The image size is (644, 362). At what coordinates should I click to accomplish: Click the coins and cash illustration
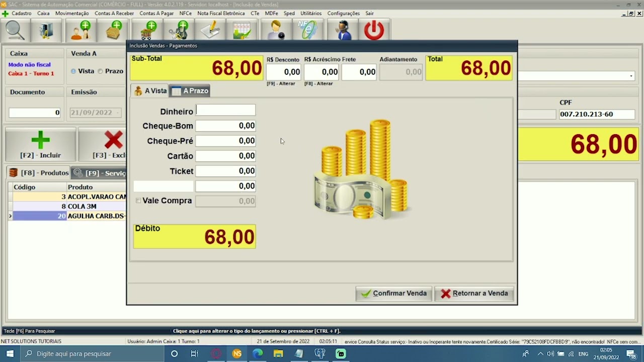point(362,169)
